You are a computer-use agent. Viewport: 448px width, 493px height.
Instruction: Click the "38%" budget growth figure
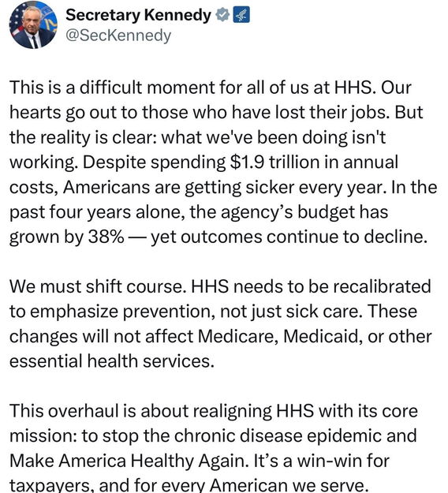[106, 237]
